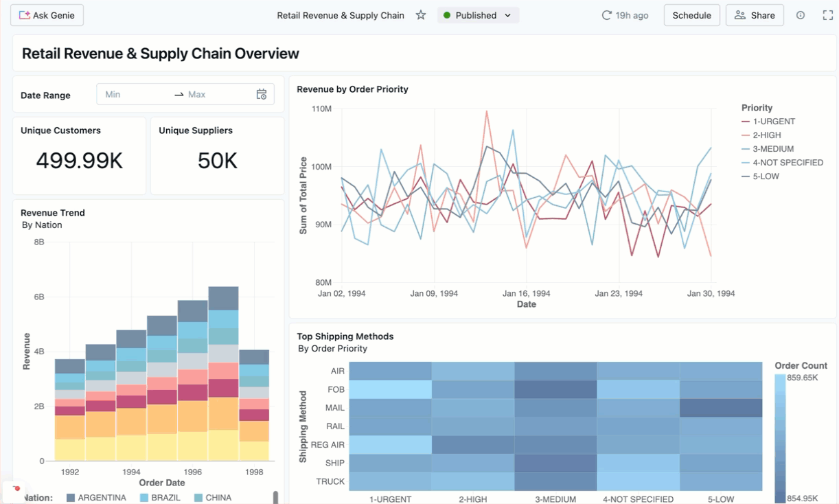The height and width of the screenshot is (504, 839).
Task: Enter fullscreen mode
Action: tap(826, 14)
